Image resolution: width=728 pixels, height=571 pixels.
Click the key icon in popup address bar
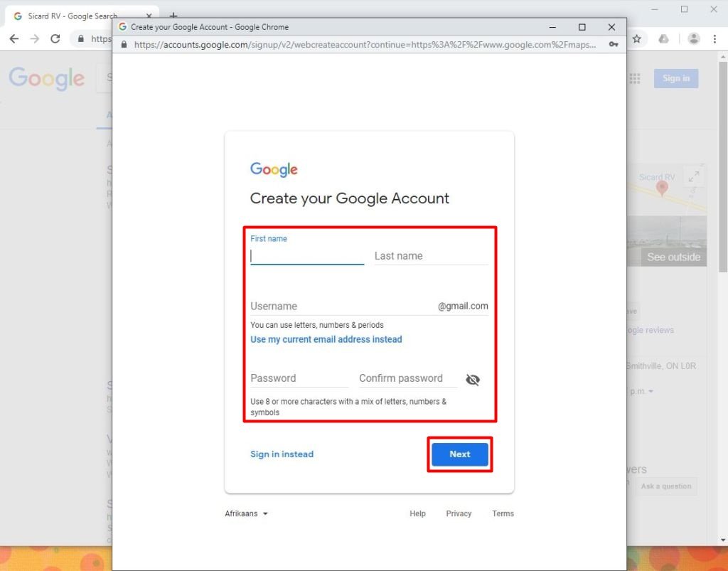pos(614,44)
